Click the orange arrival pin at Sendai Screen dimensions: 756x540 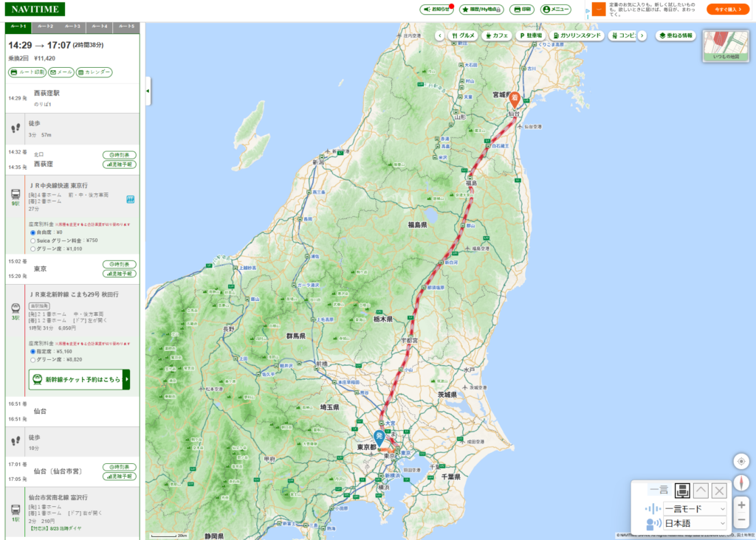click(515, 100)
